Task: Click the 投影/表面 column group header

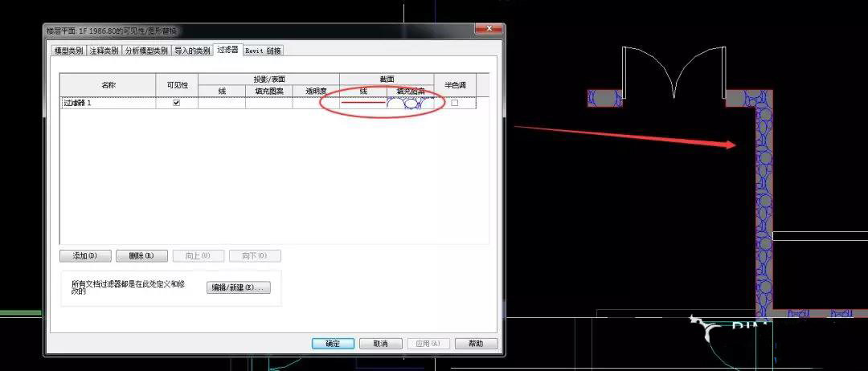Action: [x=268, y=79]
